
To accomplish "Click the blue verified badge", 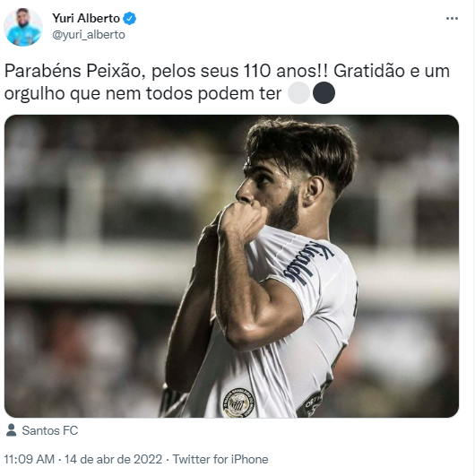I will [130, 19].
